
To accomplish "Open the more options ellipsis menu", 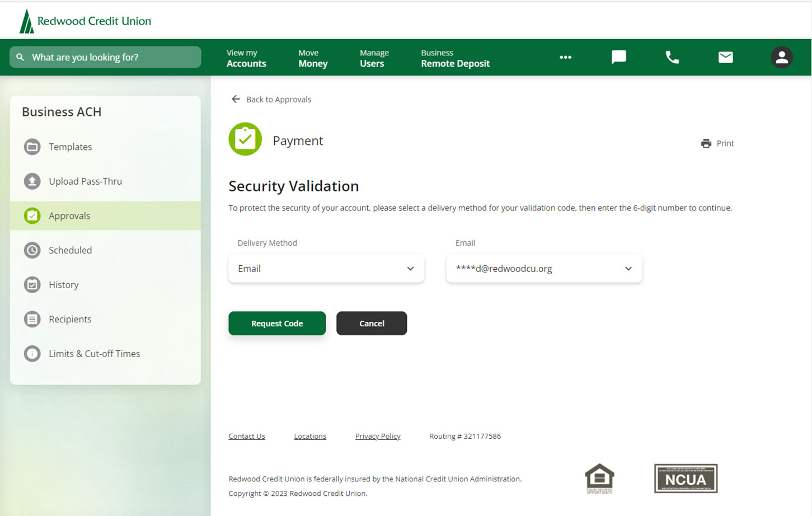I will pyautogui.click(x=565, y=57).
